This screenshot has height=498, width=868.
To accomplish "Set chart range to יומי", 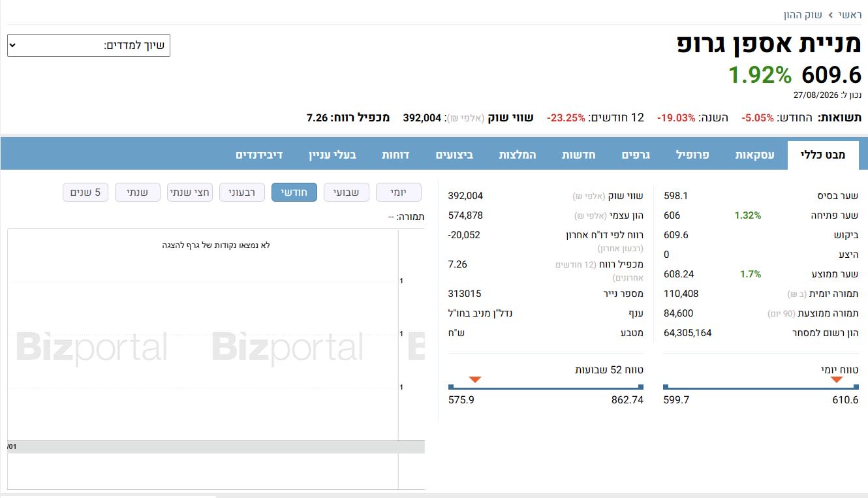I will 399,193.
